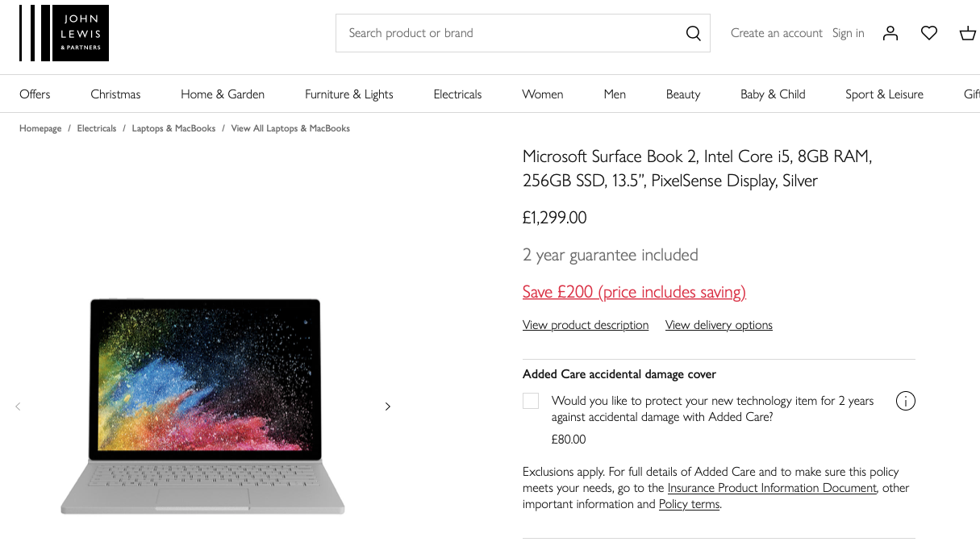This screenshot has width=980, height=546.
Task: Click the Save £200 offer link
Action: (634, 292)
